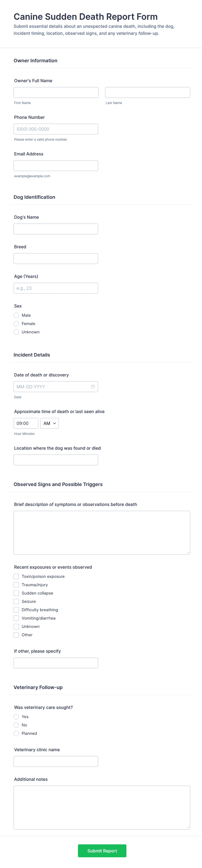This screenshot has width=202, height=868.
Task: Click the First Name input field
Action: [56, 92]
